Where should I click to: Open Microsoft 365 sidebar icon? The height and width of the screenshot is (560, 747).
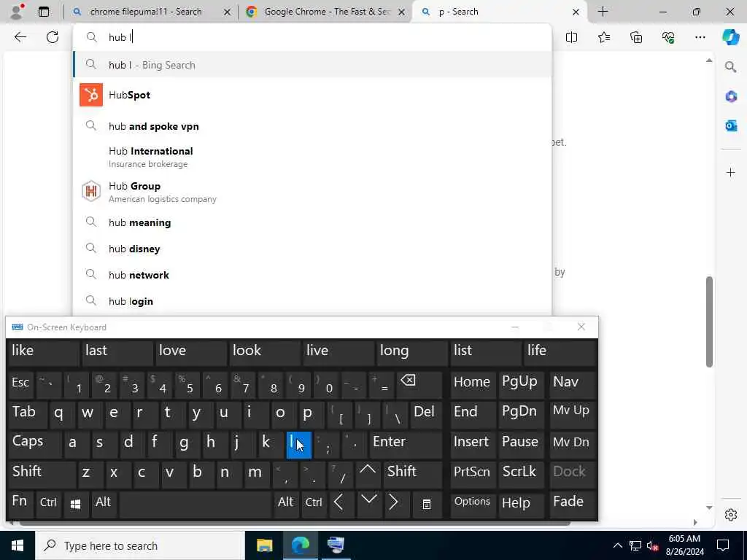[x=730, y=97]
